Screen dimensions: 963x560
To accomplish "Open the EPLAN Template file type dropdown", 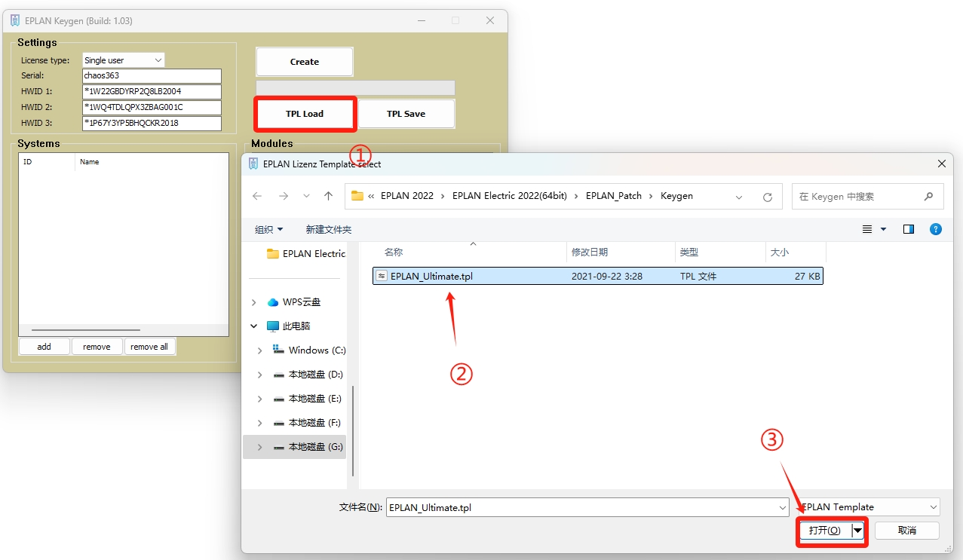I will tap(868, 507).
